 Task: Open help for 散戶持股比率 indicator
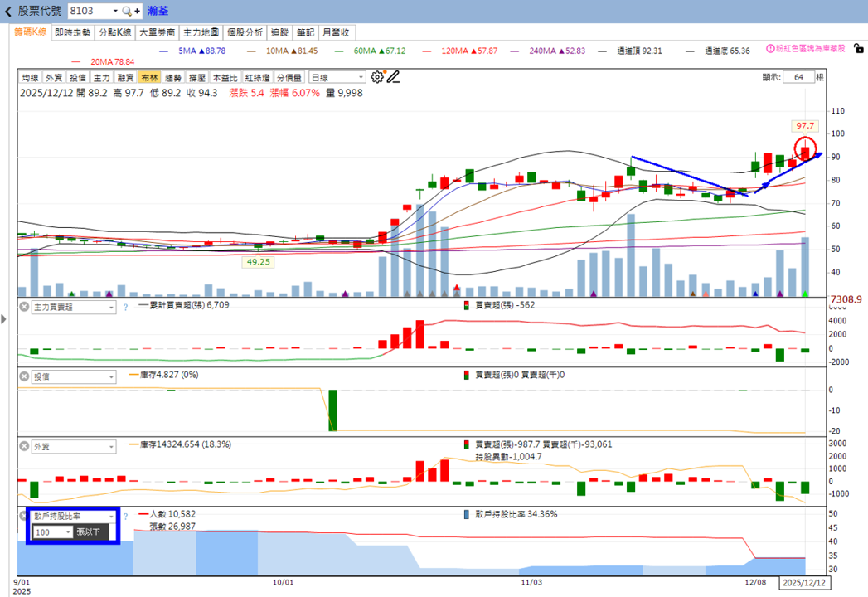point(125,516)
